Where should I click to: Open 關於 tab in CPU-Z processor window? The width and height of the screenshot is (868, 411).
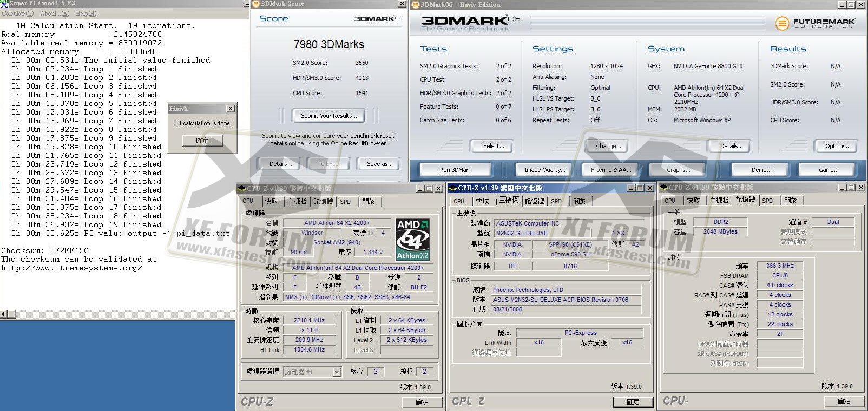pos(369,201)
